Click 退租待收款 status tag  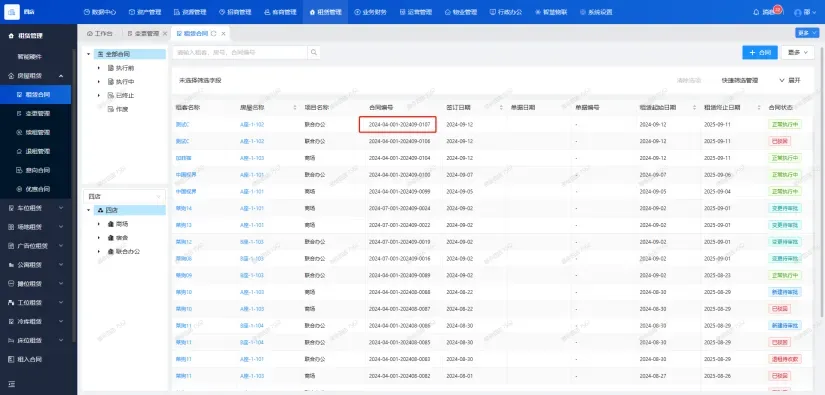(x=785, y=359)
